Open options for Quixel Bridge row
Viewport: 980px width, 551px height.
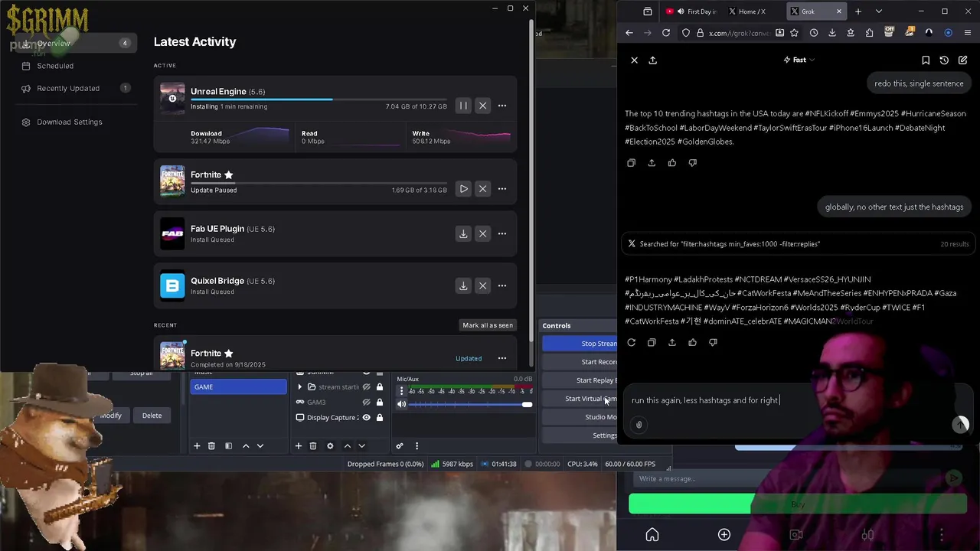coord(502,285)
